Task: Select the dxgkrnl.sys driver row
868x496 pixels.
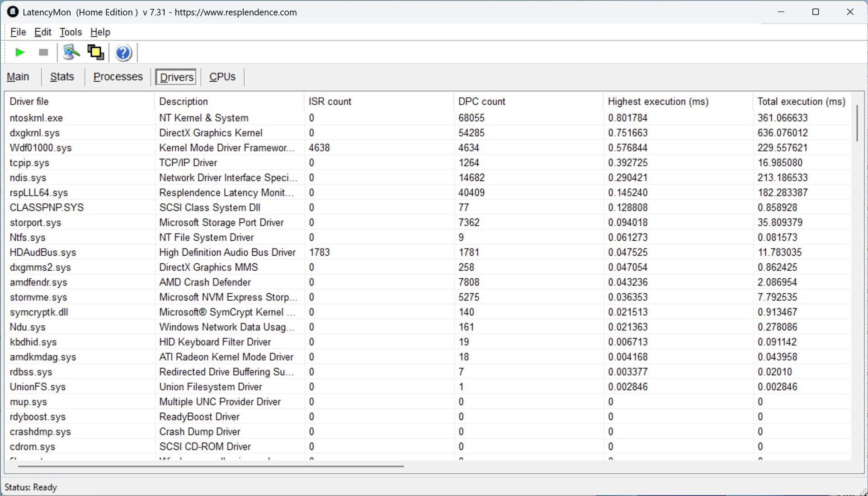Action: point(35,133)
